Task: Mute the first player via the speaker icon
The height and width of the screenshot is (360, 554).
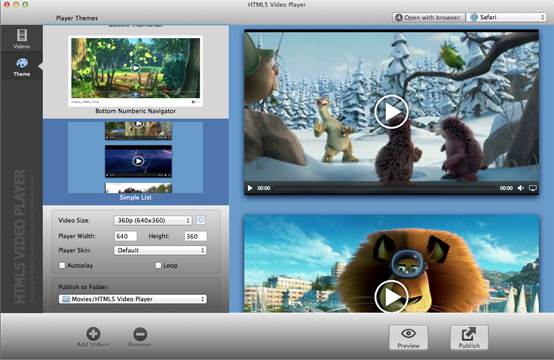Action: click(x=520, y=188)
